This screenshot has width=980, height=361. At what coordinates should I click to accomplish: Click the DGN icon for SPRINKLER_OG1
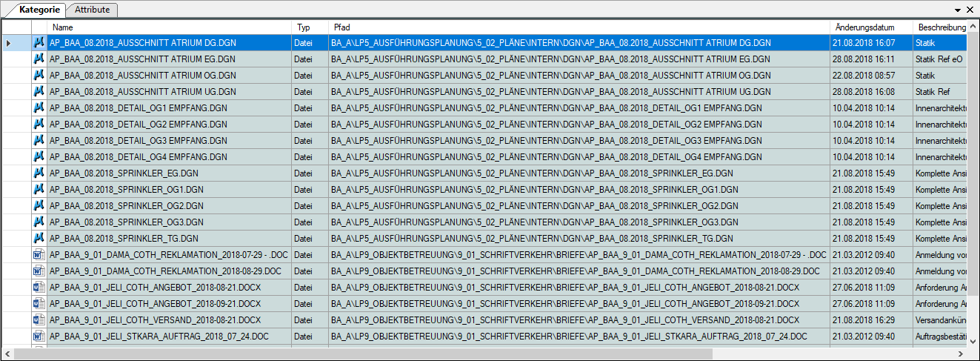(x=39, y=190)
